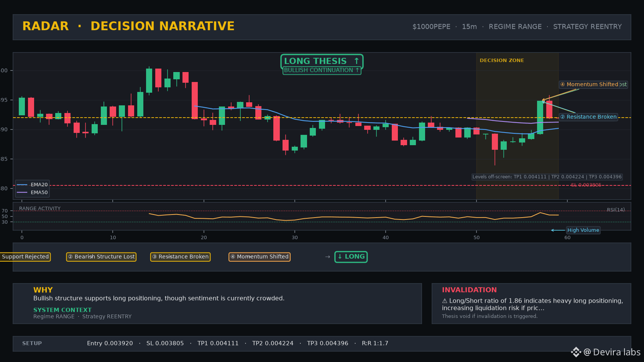Screen dimensions: 644x362
Task: Click the LONG THESIS badge
Action: [322, 61]
